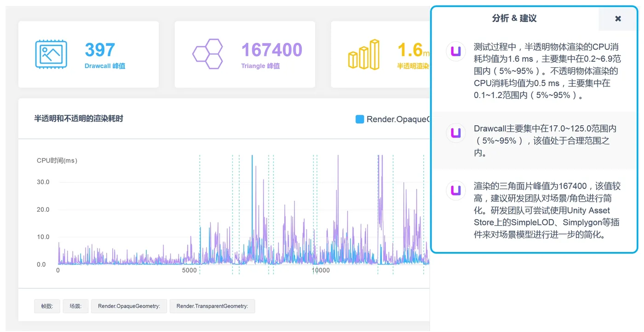Screen dimensions: 644x332
Task: Click the dashed scene marker after frame 5000
Action: point(200,214)
